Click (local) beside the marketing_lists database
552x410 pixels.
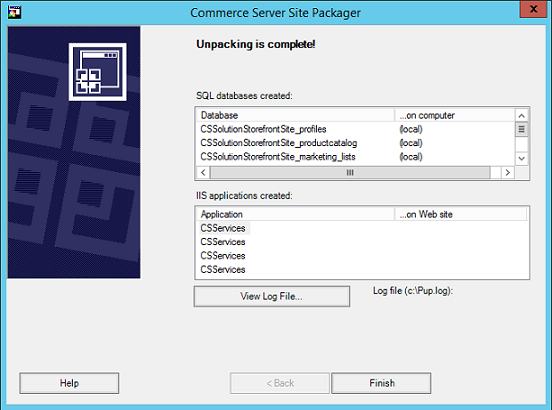(x=411, y=157)
